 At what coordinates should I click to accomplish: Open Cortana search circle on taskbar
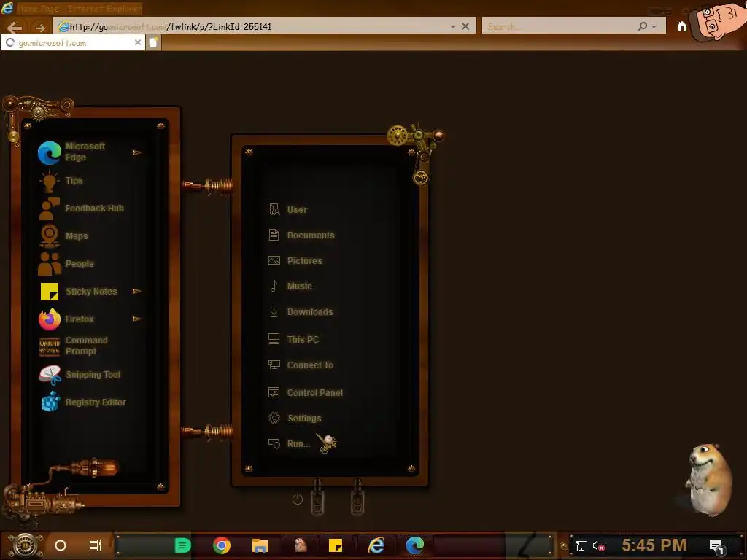[61, 545]
